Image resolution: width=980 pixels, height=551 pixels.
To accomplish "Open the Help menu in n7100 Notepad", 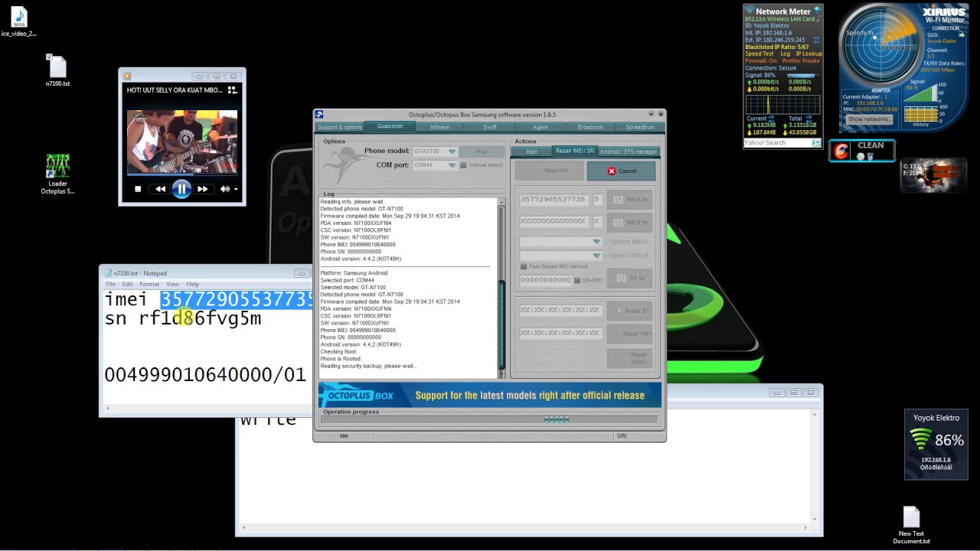I will [192, 284].
